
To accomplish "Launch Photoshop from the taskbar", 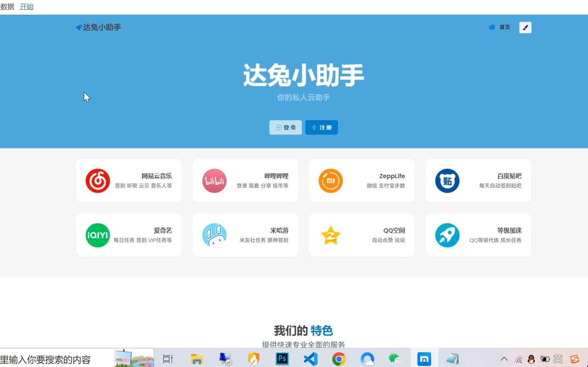I will pyautogui.click(x=282, y=359).
